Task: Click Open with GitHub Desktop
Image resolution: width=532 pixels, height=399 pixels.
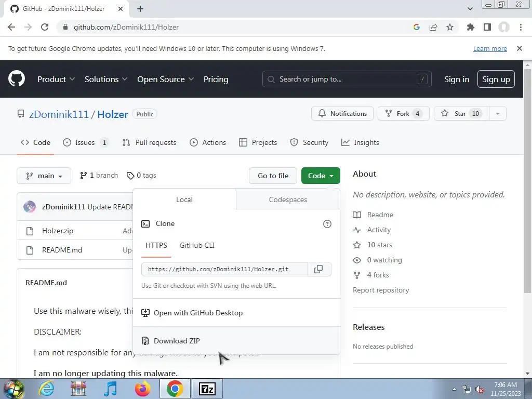Action: pyautogui.click(x=236, y=313)
